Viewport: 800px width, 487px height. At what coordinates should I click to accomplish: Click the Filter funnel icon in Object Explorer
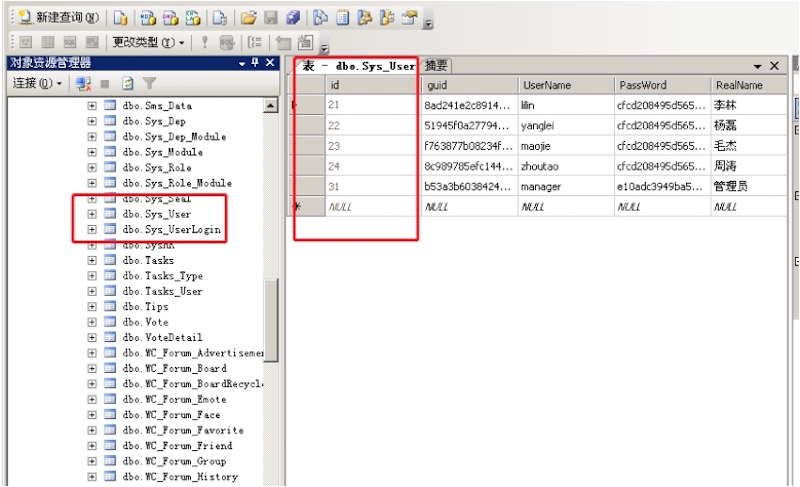click(x=149, y=84)
